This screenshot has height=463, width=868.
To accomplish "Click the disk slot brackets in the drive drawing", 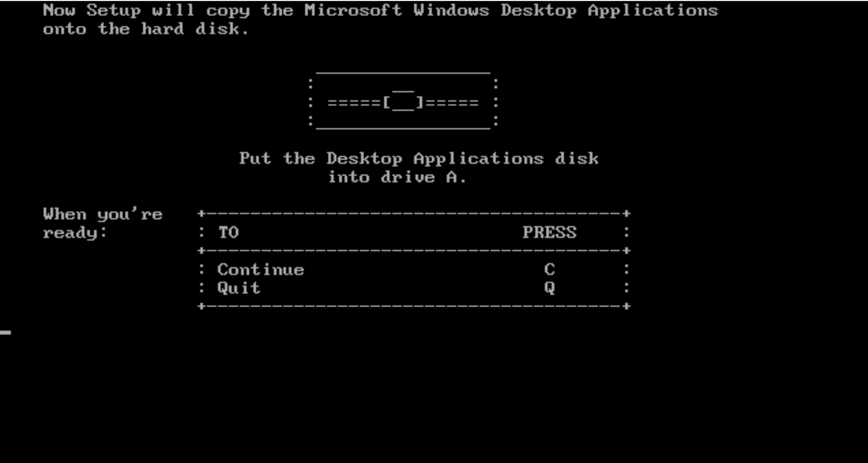I will pos(403,101).
